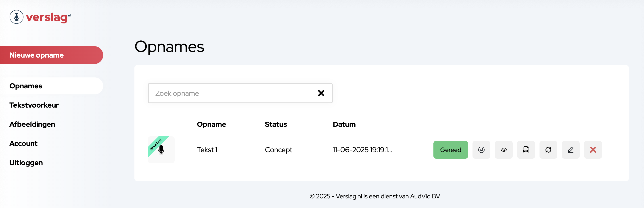Export Tekst 1 as PDF
Viewport: 644px width, 208px height.
tap(526, 150)
